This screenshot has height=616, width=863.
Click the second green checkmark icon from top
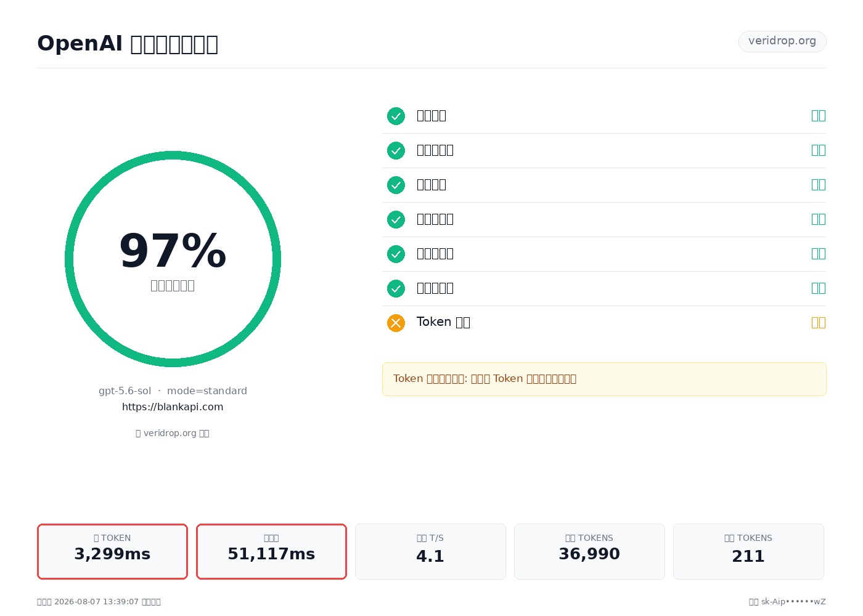pyautogui.click(x=396, y=150)
